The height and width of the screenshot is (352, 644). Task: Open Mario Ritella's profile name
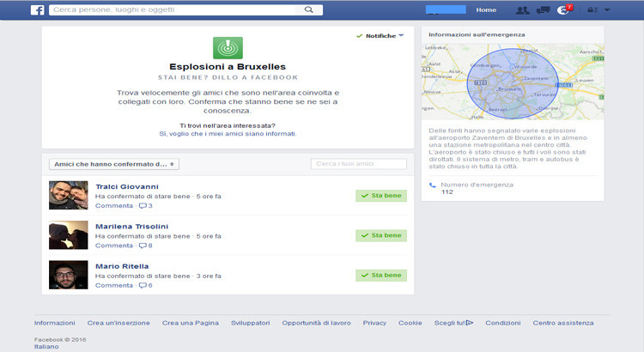122,266
